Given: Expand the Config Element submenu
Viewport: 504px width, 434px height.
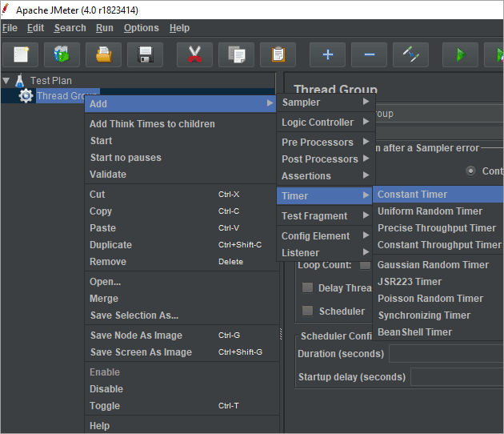Looking at the screenshot, I should pos(325,235).
